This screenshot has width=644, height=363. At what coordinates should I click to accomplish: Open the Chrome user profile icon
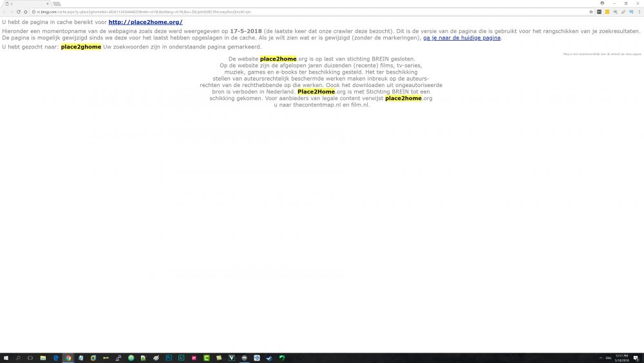tap(602, 3)
